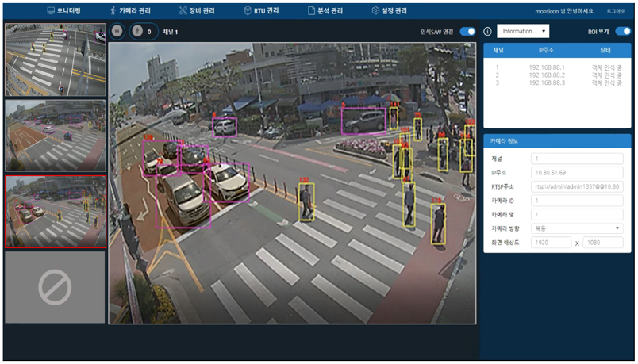This screenshot has height=364, width=638.
Task: Open the 분석 관리 menu
Action: point(325,11)
